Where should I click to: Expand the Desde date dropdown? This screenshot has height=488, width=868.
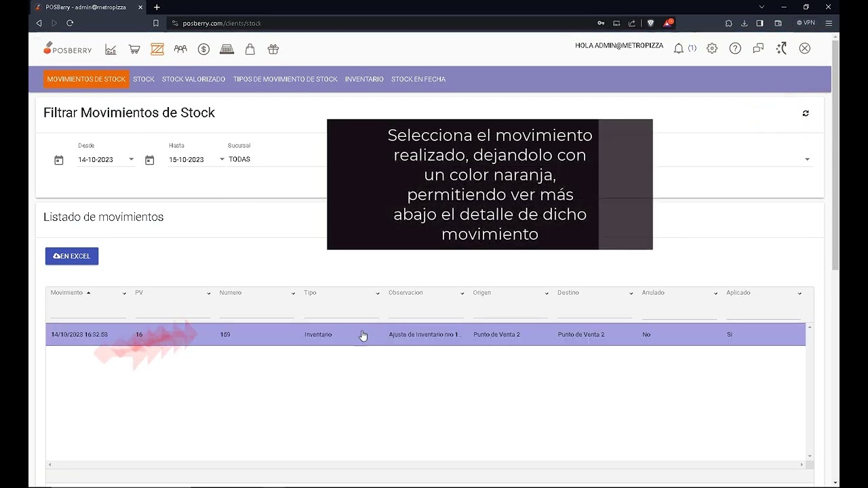(131, 160)
